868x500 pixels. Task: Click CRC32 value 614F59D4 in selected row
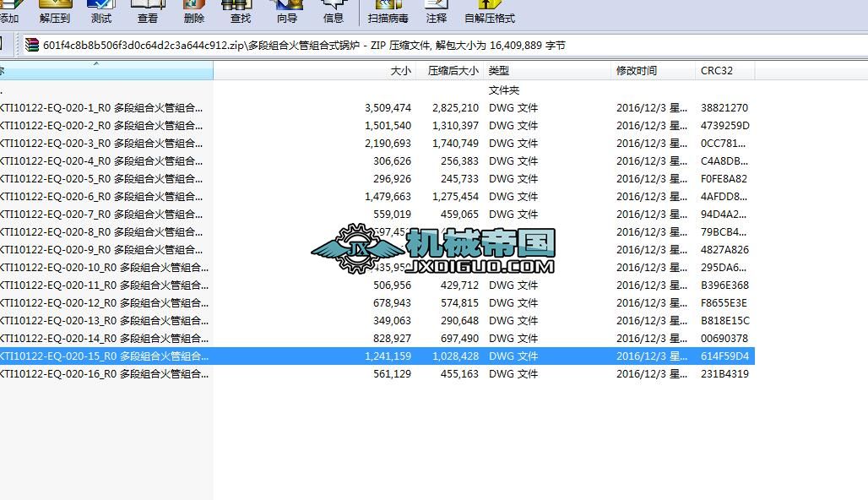pyautogui.click(x=724, y=356)
